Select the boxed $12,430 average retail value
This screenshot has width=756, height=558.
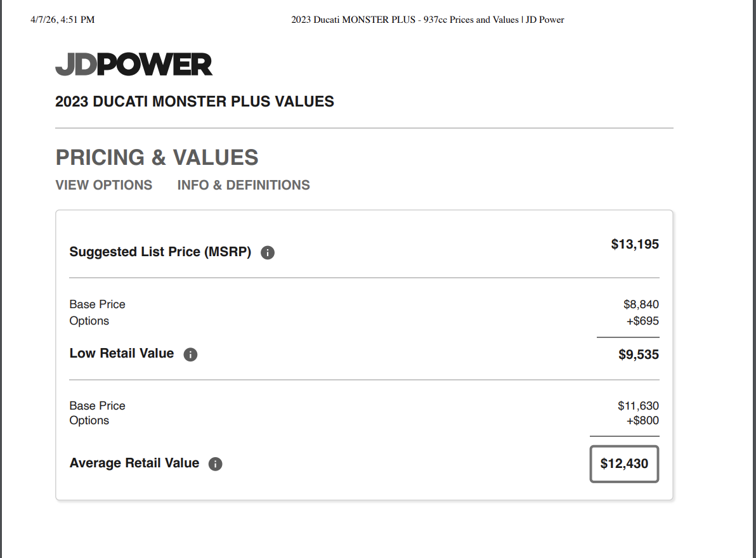[x=624, y=464]
